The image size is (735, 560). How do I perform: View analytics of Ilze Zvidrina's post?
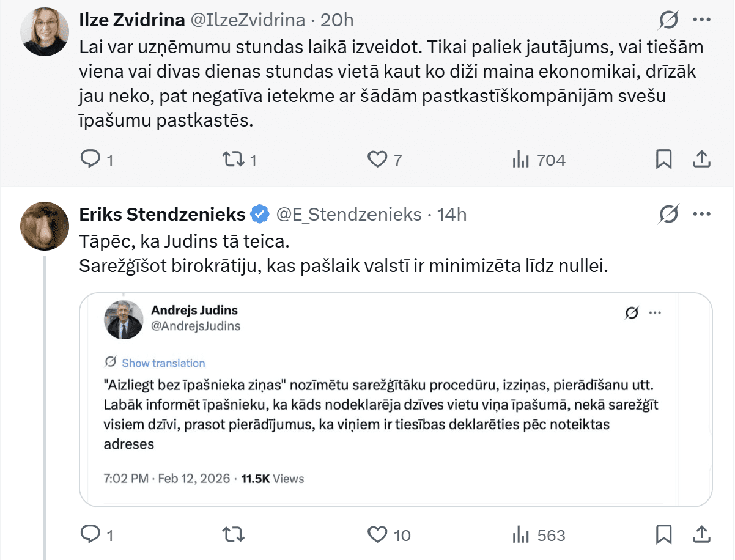pos(520,160)
